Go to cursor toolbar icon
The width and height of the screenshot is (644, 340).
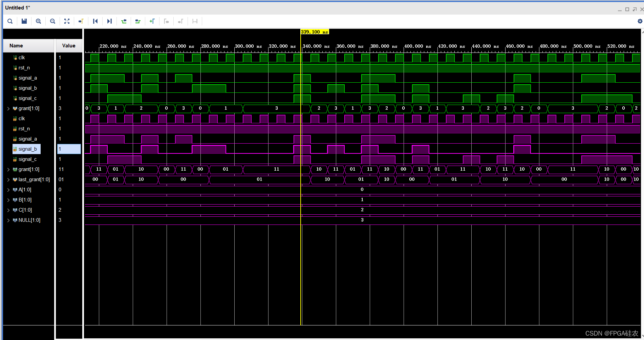point(81,21)
